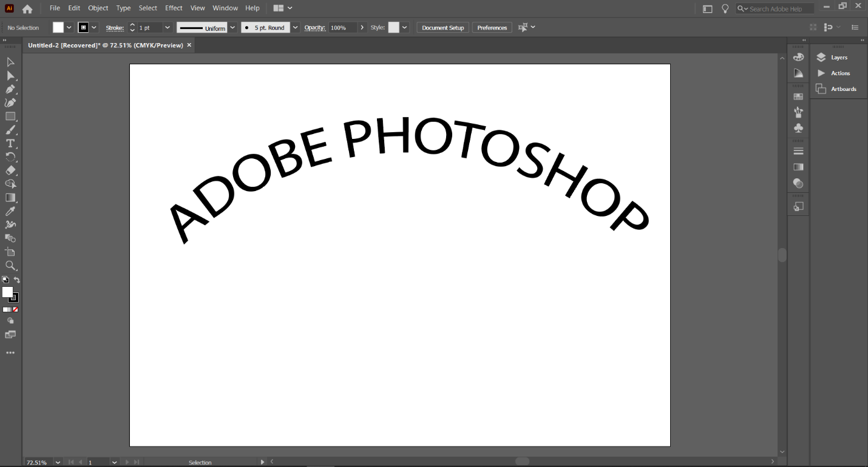This screenshot has width=868, height=467.
Task: Open the File menu
Action: point(55,8)
